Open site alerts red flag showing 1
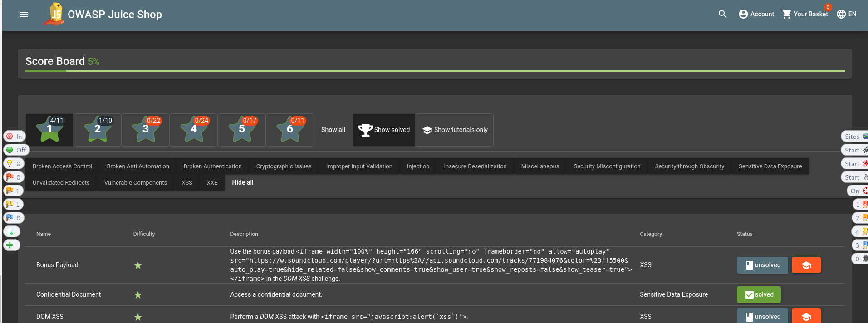The height and width of the screenshot is (323, 868). tap(860, 204)
